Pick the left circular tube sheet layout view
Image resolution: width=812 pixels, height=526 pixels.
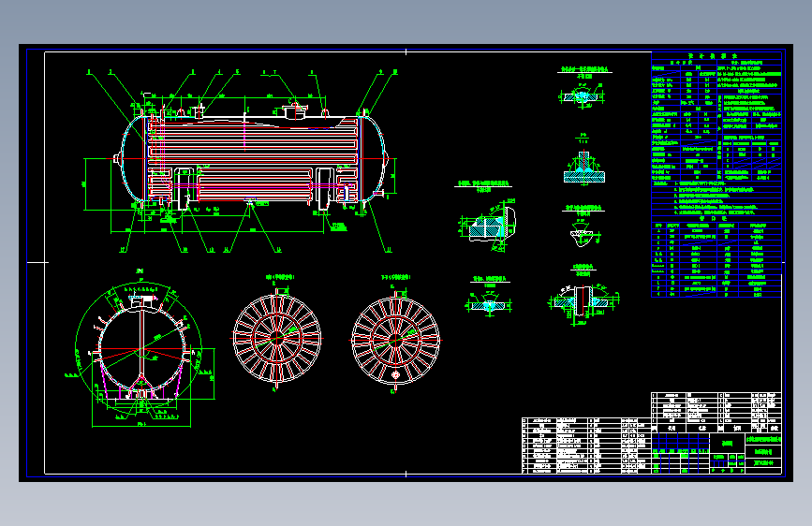[277, 334]
